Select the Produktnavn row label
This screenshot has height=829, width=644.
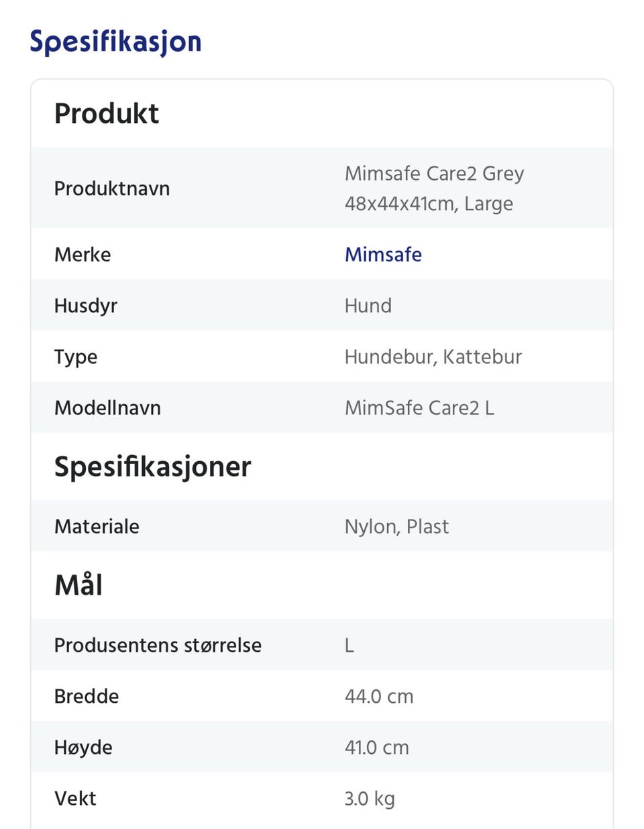click(x=112, y=189)
